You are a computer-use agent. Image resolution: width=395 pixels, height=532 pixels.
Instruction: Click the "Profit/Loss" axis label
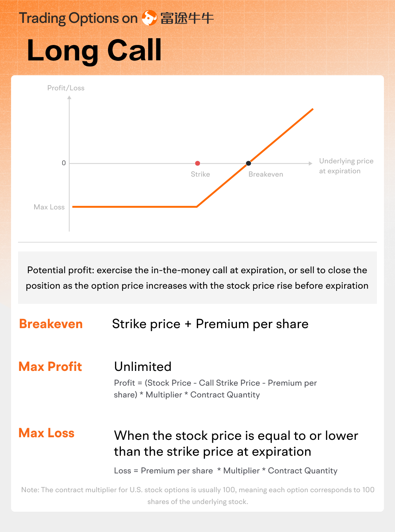point(66,88)
